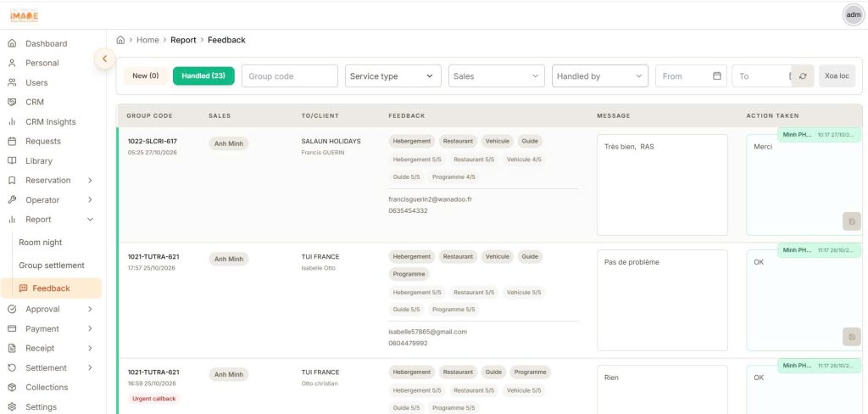Expand the Payment submenu chevron

90,328
